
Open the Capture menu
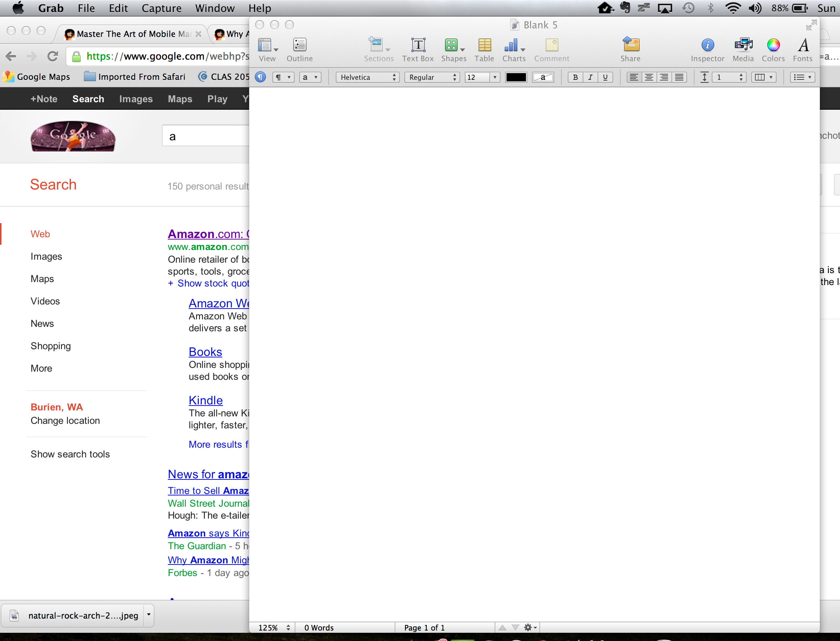(x=162, y=8)
